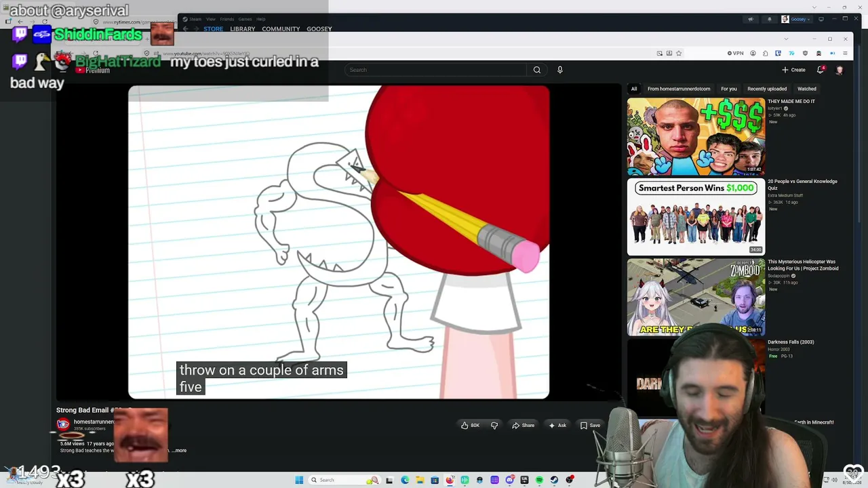Click the VPN button in browser toolbar
This screenshot has height=488, width=868.
pyautogui.click(x=735, y=54)
